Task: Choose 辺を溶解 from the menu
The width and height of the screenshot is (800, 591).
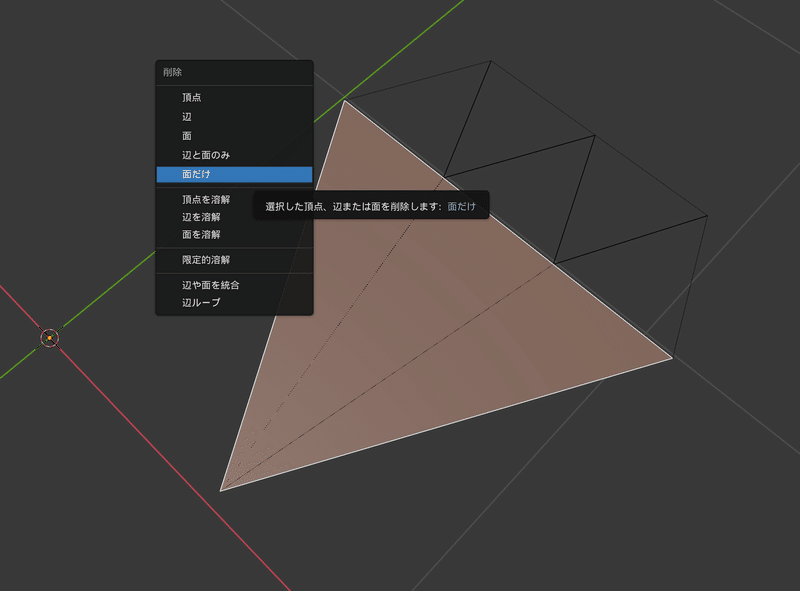Action: [x=234, y=217]
